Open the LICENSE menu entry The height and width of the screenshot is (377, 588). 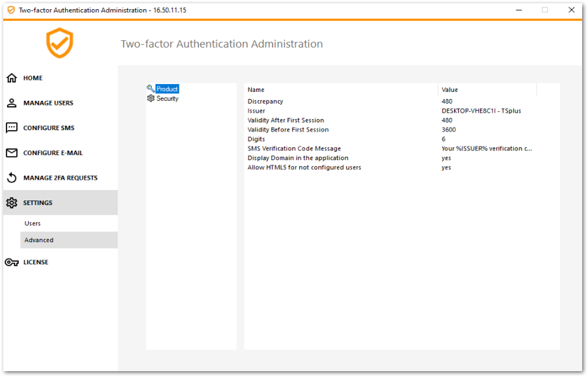(35, 262)
